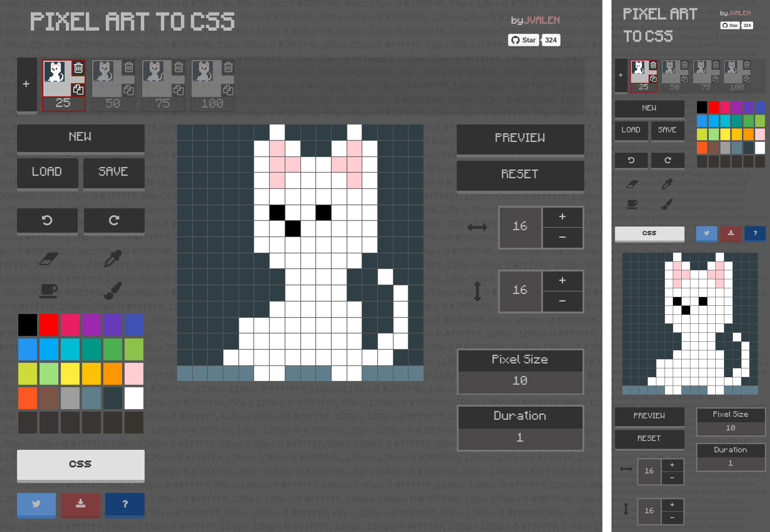Screen dimensions: 770x532
Task: Click the redo button
Action: (114, 220)
